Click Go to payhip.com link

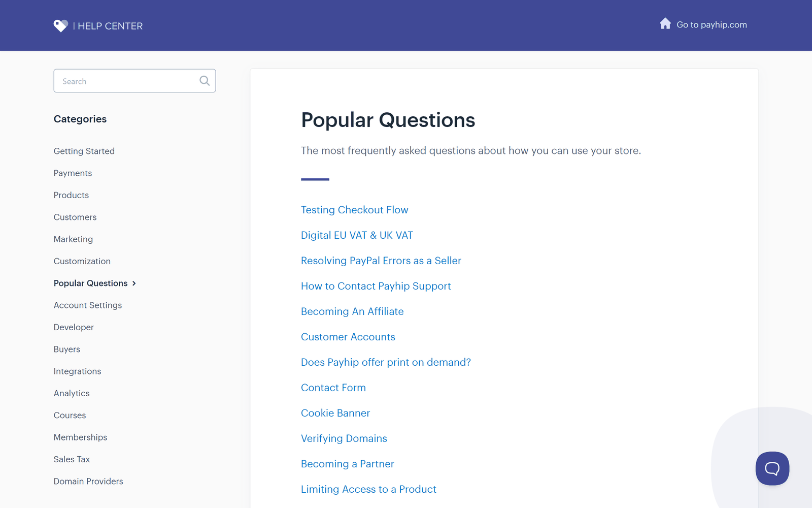point(712,24)
